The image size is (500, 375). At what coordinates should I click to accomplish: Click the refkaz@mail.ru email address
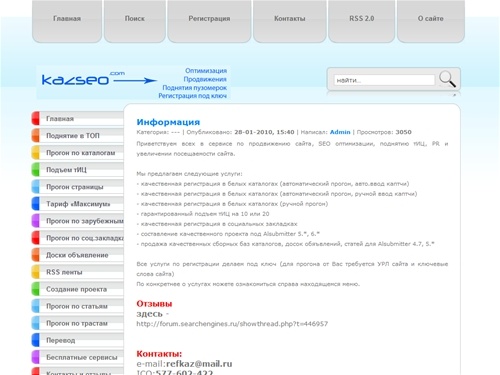pyautogui.click(x=199, y=364)
